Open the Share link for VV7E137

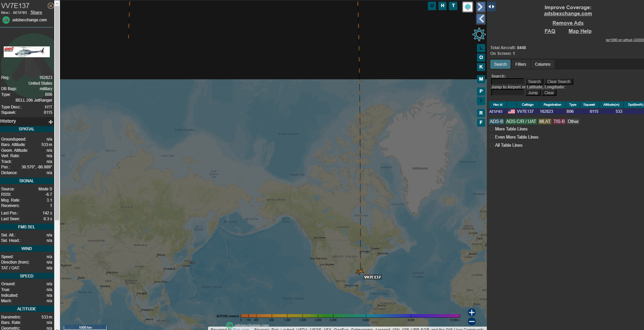pos(36,13)
